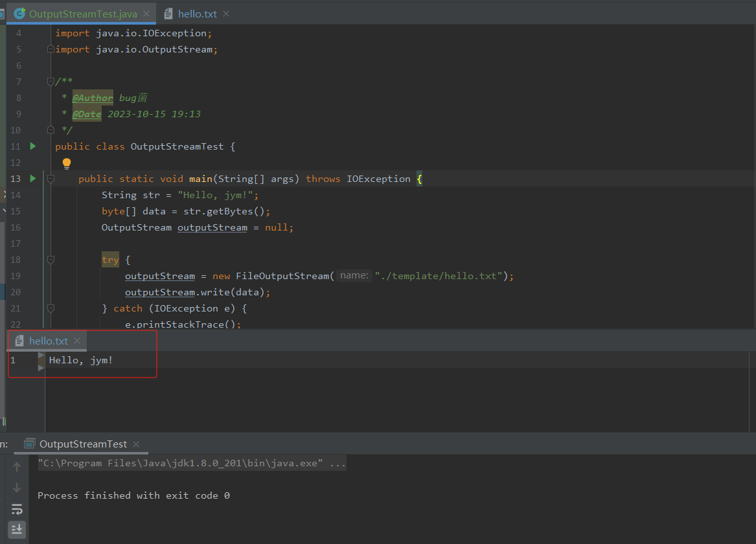Click "Process finished with exit code 0" output
The image size is (756, 544).
[x=133, y=496]
